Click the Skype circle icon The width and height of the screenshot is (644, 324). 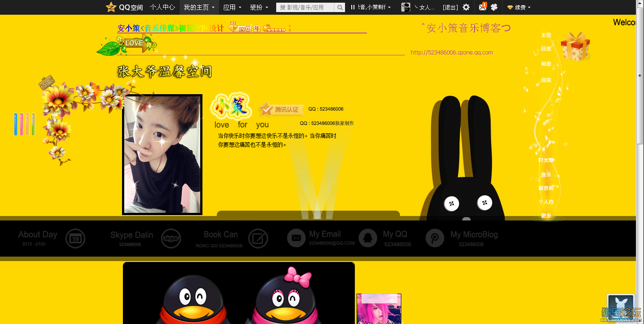coord(171,239)
